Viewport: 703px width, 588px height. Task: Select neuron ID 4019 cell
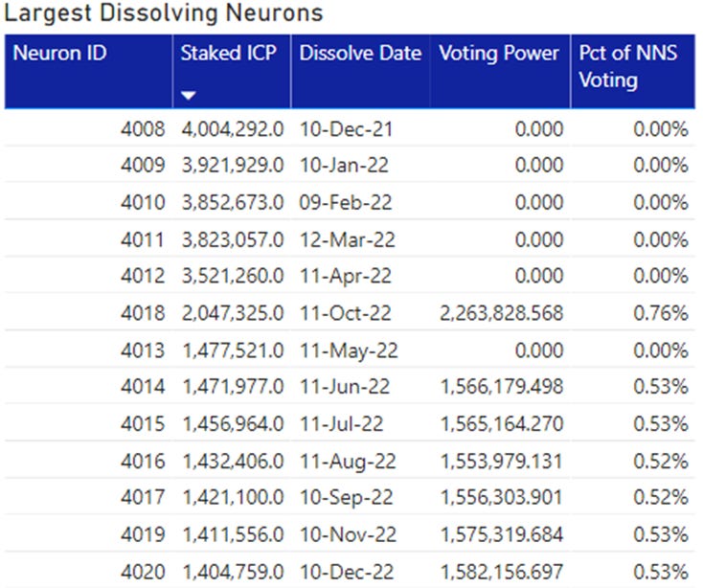pos(143,534)
